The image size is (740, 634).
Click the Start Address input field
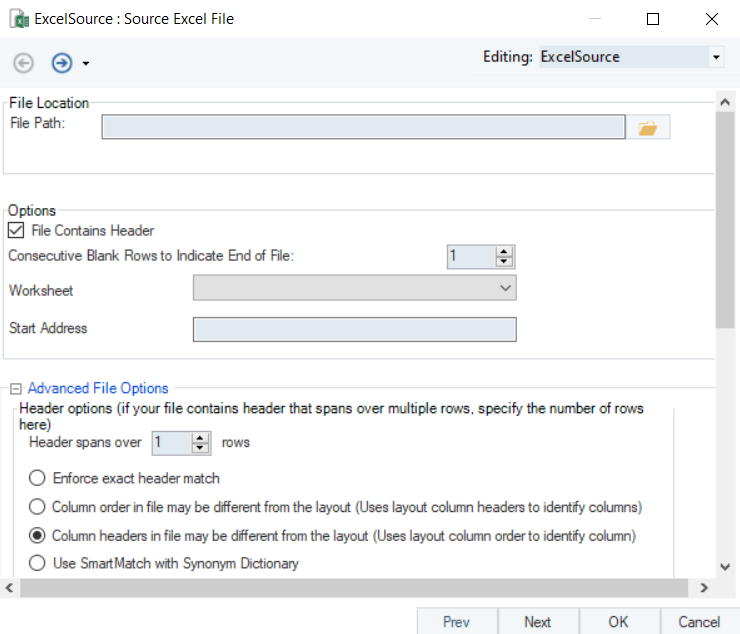[354, 329]
